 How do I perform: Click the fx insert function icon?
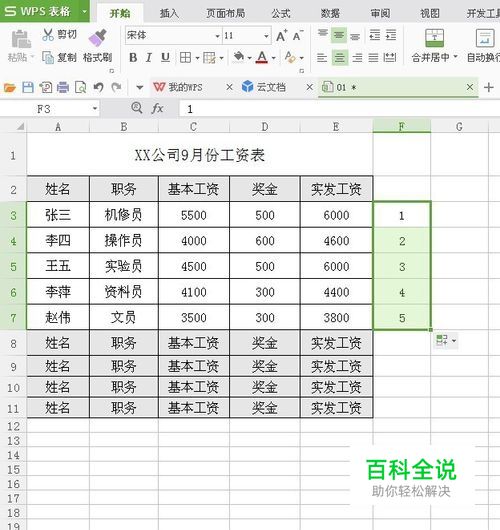pos(157,109)
